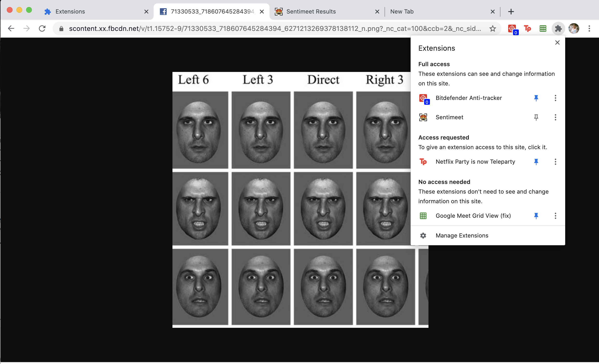
Task: Click Bitdefender Anti-tracker icon in toolbar
Action: [x=512, y=29]
